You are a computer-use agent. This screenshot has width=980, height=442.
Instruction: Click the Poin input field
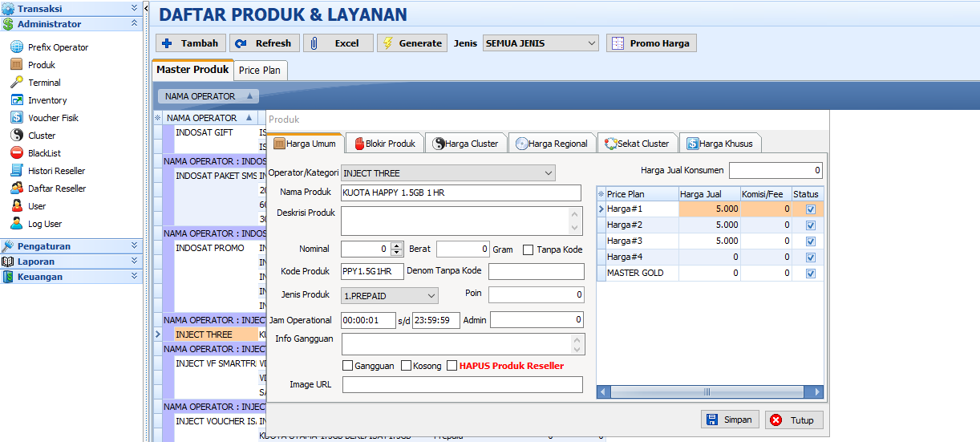(537, 294)
